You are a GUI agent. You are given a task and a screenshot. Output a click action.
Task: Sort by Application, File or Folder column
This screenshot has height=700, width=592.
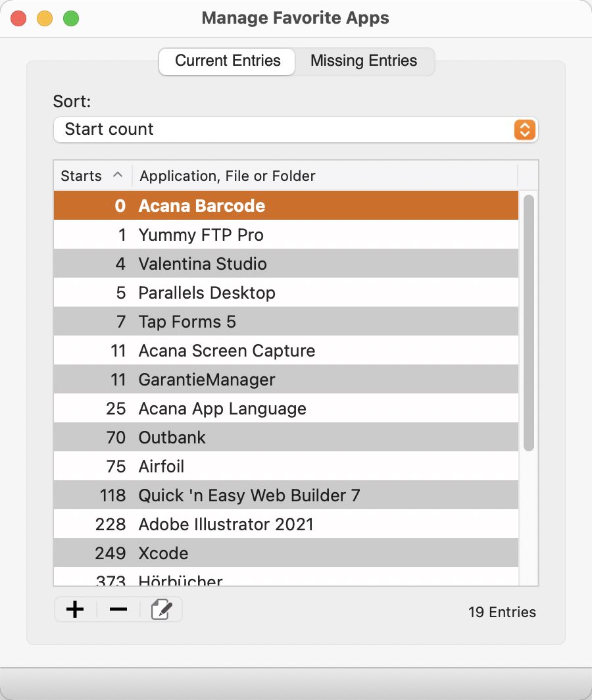(x=325, y=176)
